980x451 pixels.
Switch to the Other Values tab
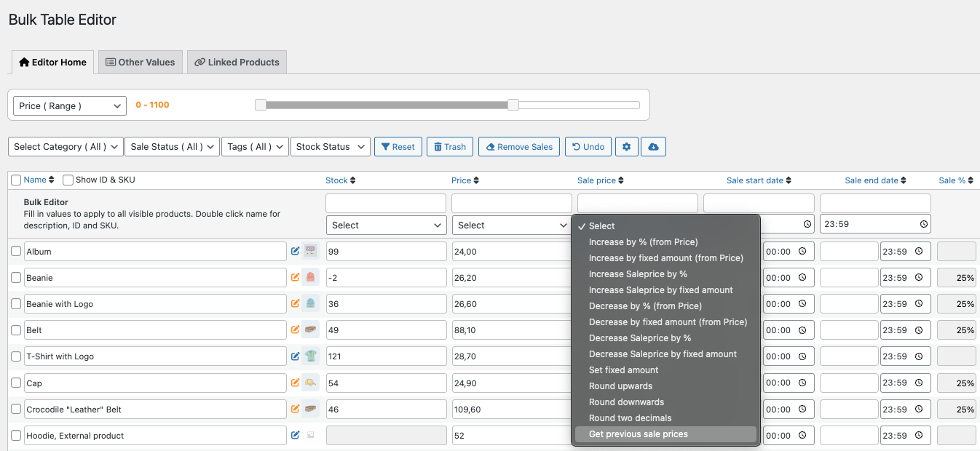pos(140,62)
